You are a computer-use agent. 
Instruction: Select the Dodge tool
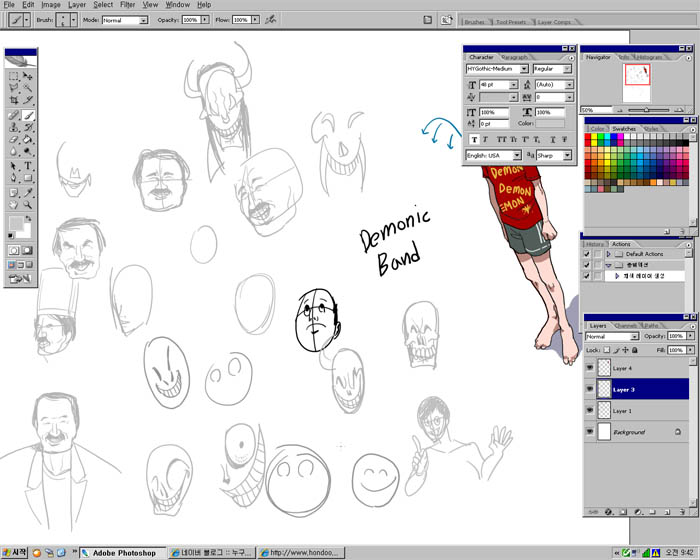pos(28,151)
